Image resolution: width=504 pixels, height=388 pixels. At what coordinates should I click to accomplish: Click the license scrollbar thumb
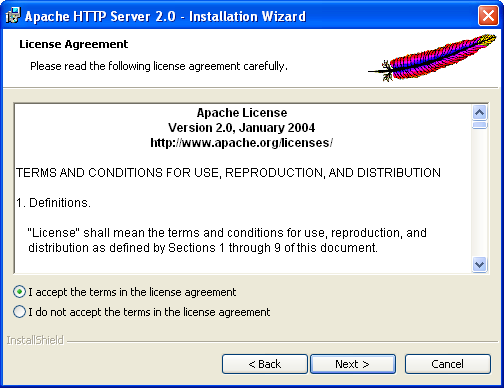coord(479,125)
